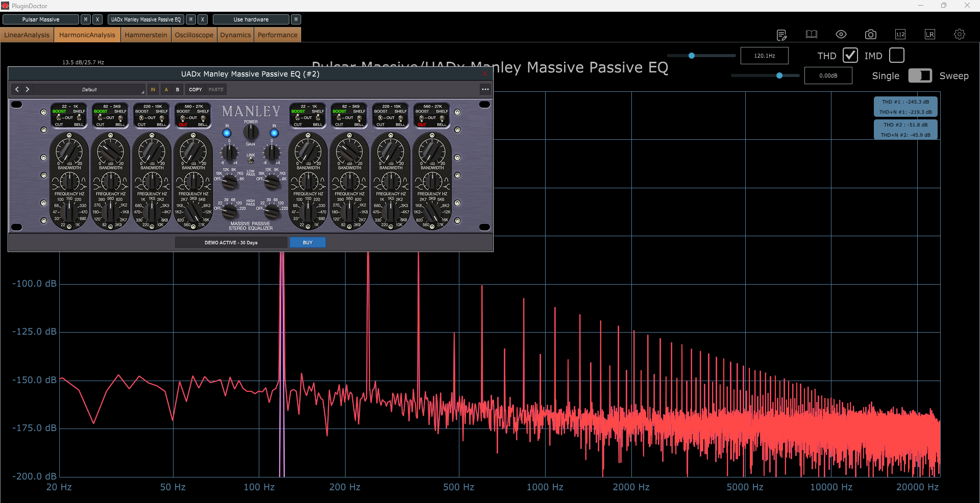Open the notes editor icon
The width and height of the screenshot is (980, 503).
(x=781, y=35)
